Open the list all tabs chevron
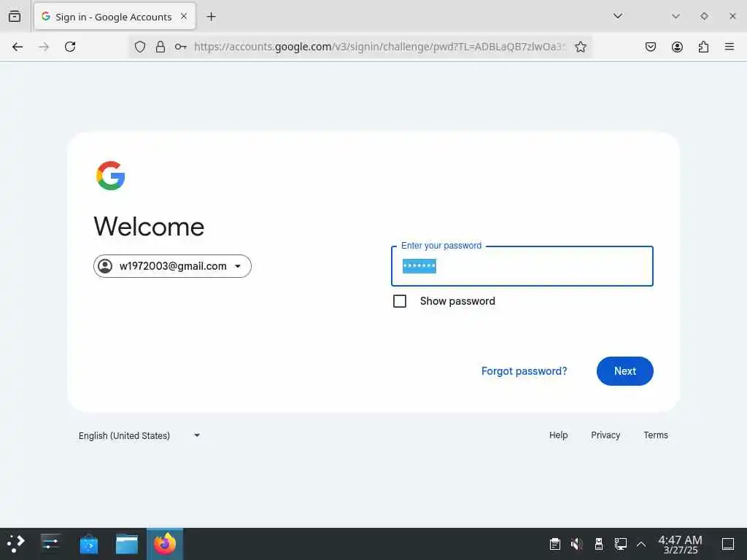This screenshot has height=560, width=747. coord(618,16)
